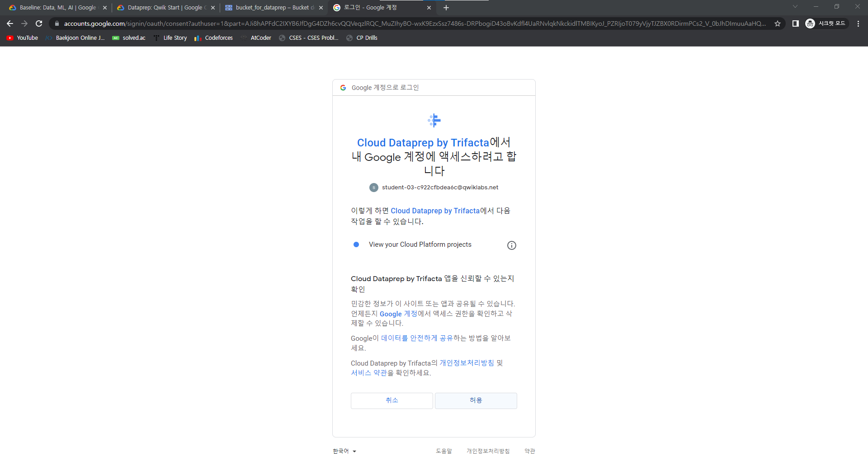Click the Cloud Dataprep by Trifacta heading link
This screenshot has height=470, width=868.
(x=423, y=143)
